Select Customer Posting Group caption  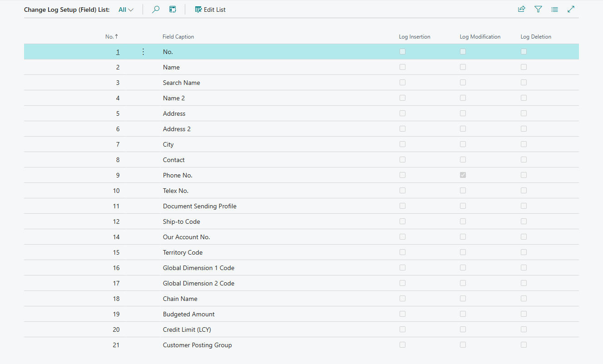[198, 345]
